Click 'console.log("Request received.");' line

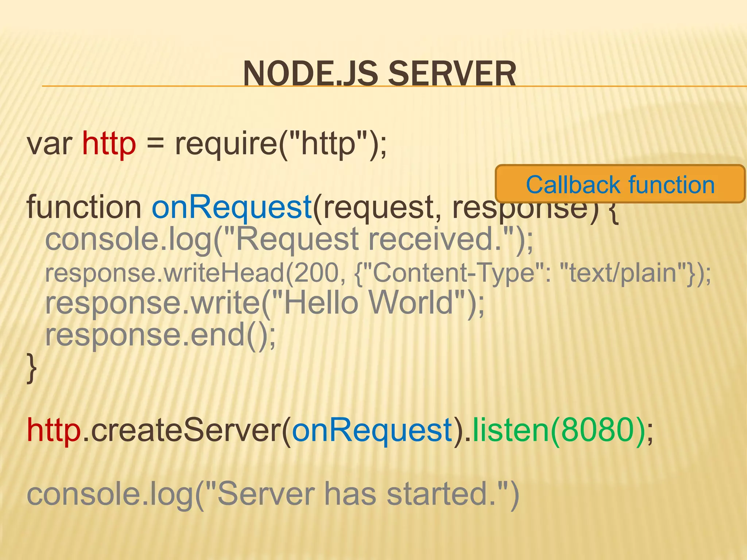pyautogui.click(x=289, y=240)
